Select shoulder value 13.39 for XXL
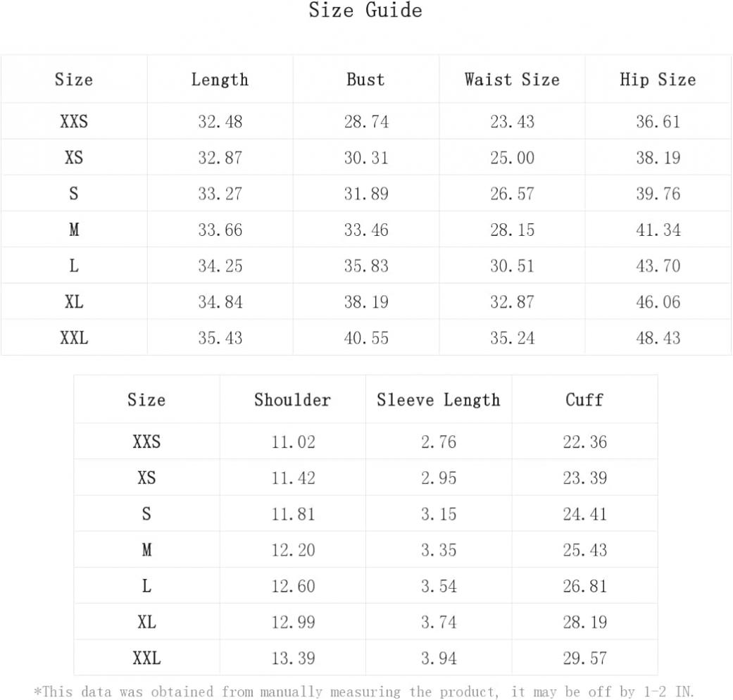This screenshot has height=700, width=733. pyautogui.click(x=293, y=658)
